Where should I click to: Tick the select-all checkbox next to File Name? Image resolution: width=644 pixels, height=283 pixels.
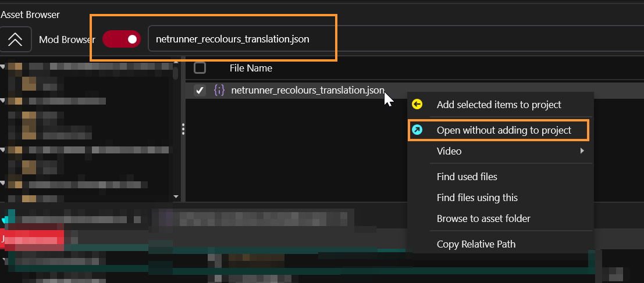200,68
